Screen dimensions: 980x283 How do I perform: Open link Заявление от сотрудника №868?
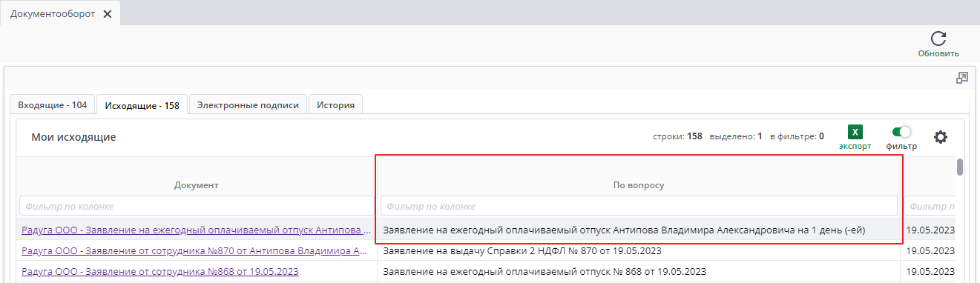tap(160, 271)
